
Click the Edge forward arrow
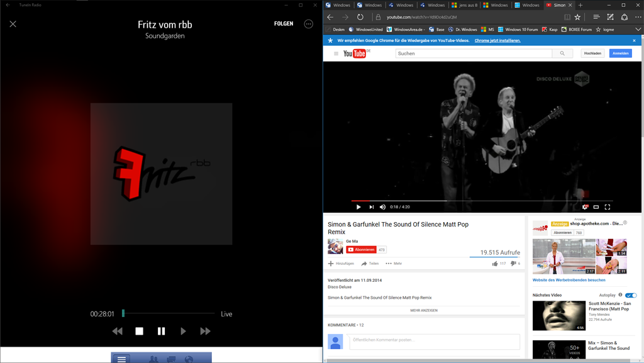[x=345, y=17]
